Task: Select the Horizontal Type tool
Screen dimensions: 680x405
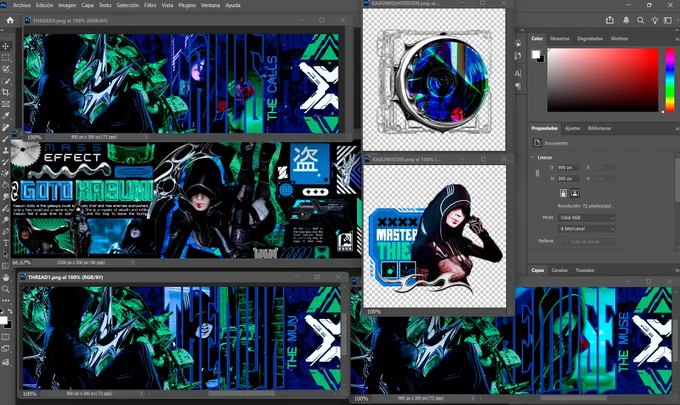Action: pyautogui.click(x=6, y=243)
